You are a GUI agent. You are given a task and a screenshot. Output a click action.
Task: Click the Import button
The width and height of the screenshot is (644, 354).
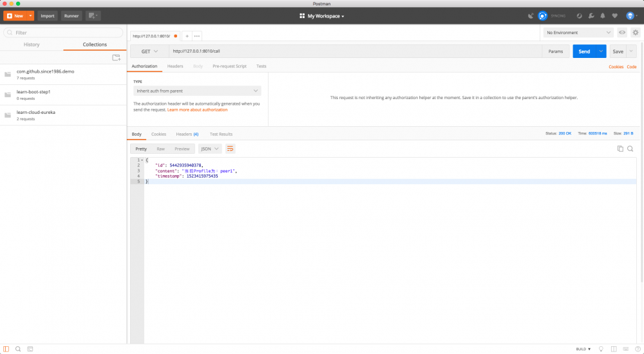(47, 15)
